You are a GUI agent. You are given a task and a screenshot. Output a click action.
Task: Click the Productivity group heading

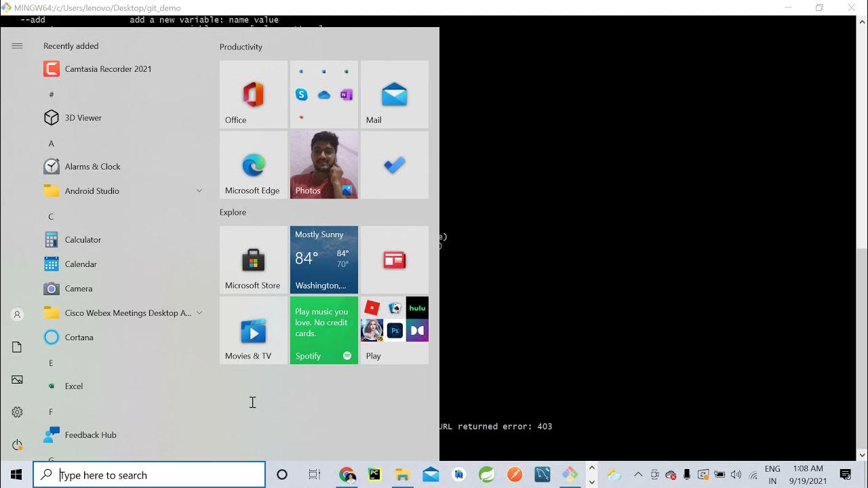coord(241,47)
